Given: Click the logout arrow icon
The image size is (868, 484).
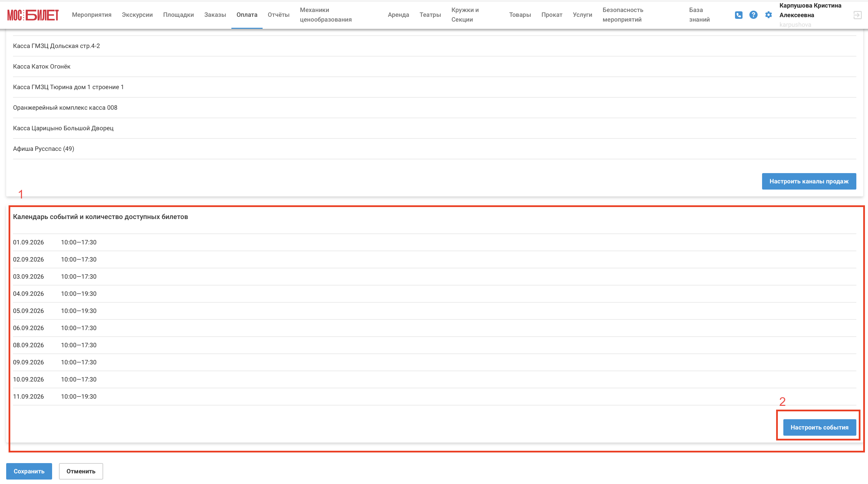Looking at the screenshot, I should pos(857,15).
